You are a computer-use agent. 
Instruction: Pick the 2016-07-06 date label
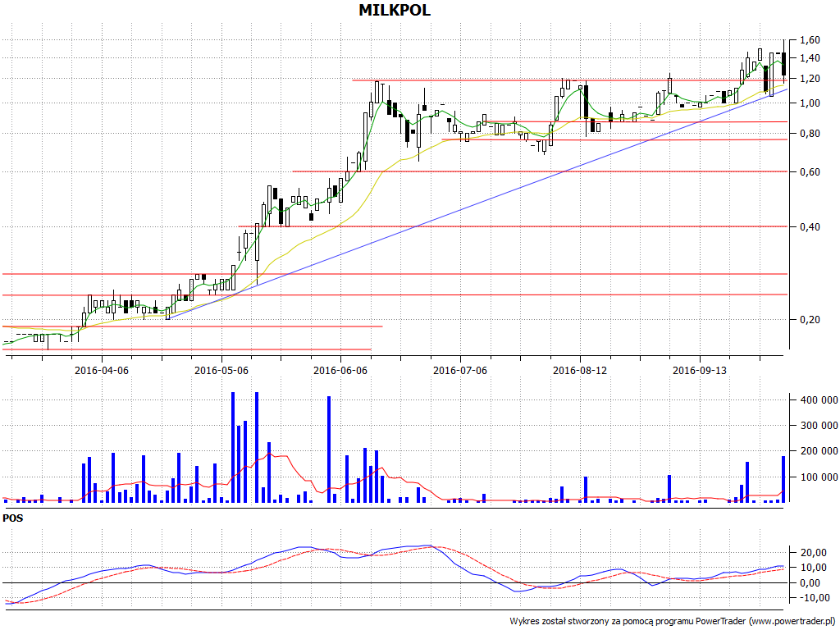click(x=460, y=370)
